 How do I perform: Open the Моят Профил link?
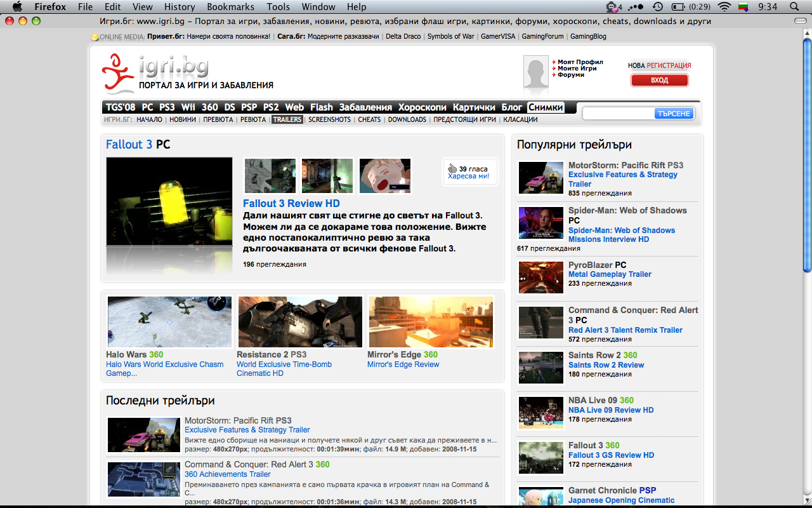pyautogui.click(x=580, y=62)
